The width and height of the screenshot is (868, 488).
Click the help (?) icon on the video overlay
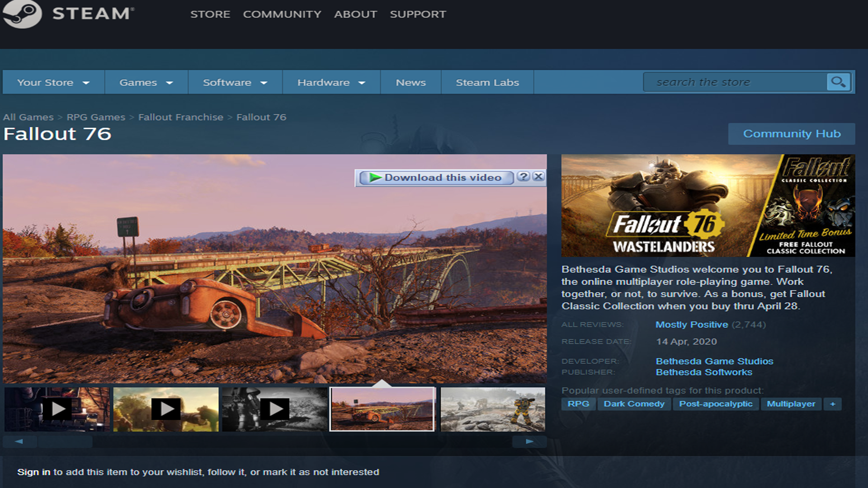[524, 178]
